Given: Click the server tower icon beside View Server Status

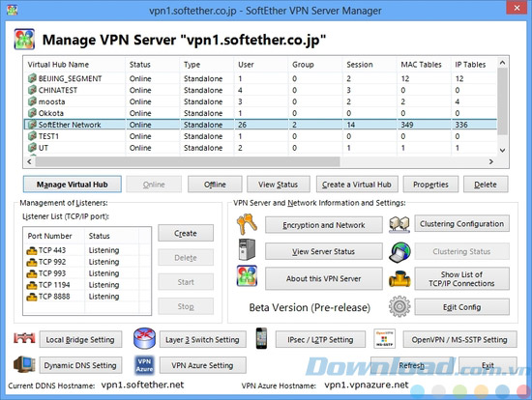Looking at the screenshot, I should point(247,249).
